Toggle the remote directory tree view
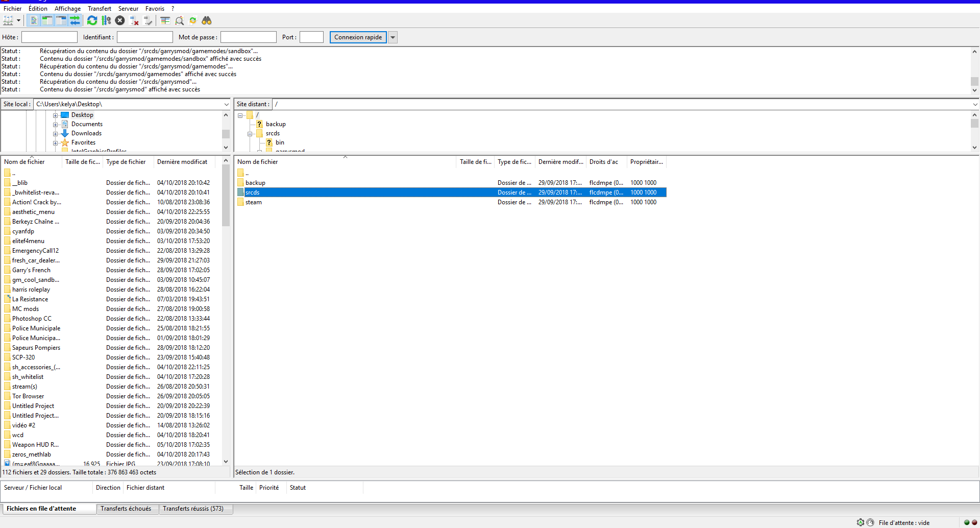Screen dimensions: 980x528 click(x=61, y=20)
